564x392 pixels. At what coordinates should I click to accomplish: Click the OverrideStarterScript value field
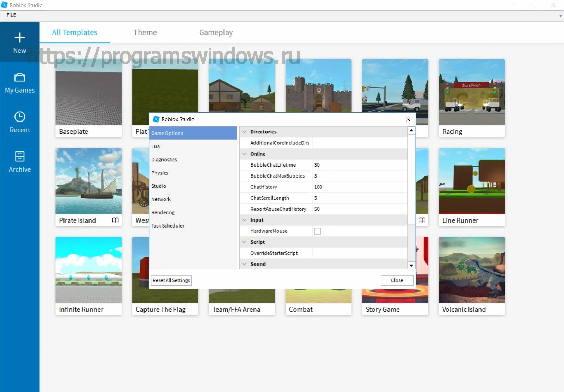point(360,253)
